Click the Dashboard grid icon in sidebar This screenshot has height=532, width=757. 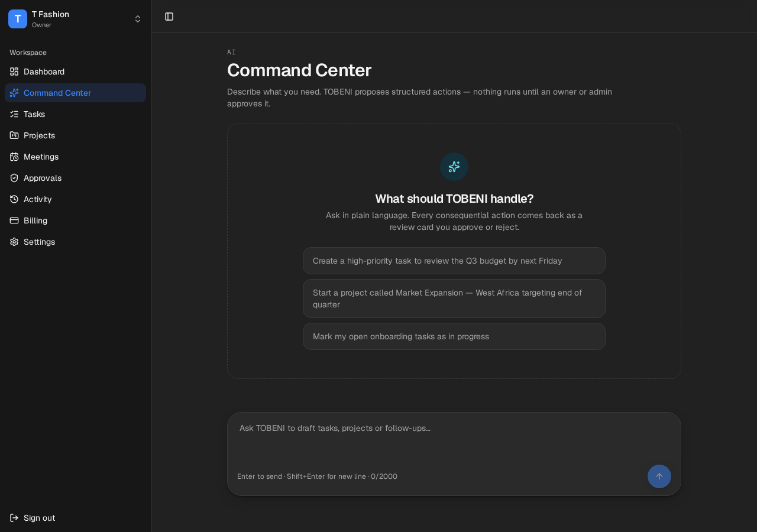pyautogui.click(x=14, y=72)
